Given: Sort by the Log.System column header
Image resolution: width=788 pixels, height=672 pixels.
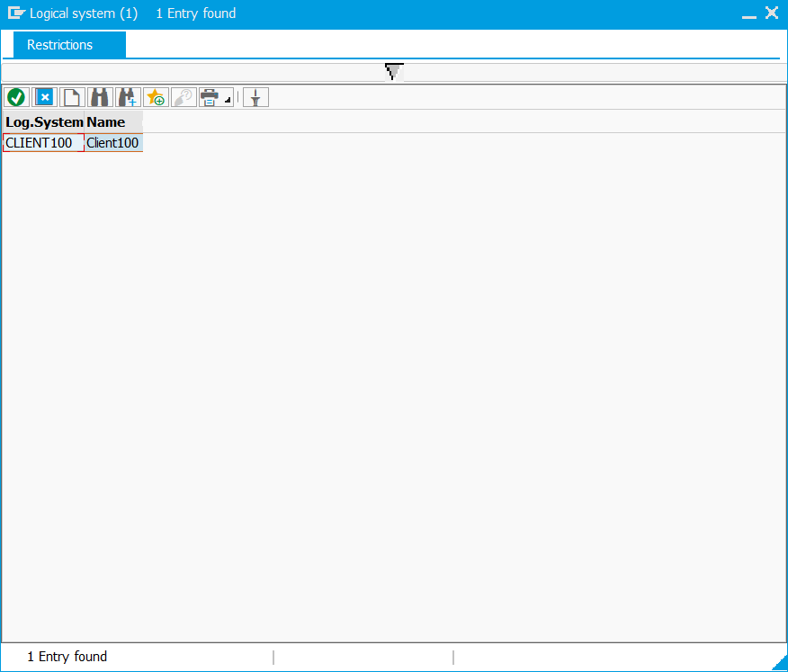Looking at the screenshot, I should coord(44,122).
